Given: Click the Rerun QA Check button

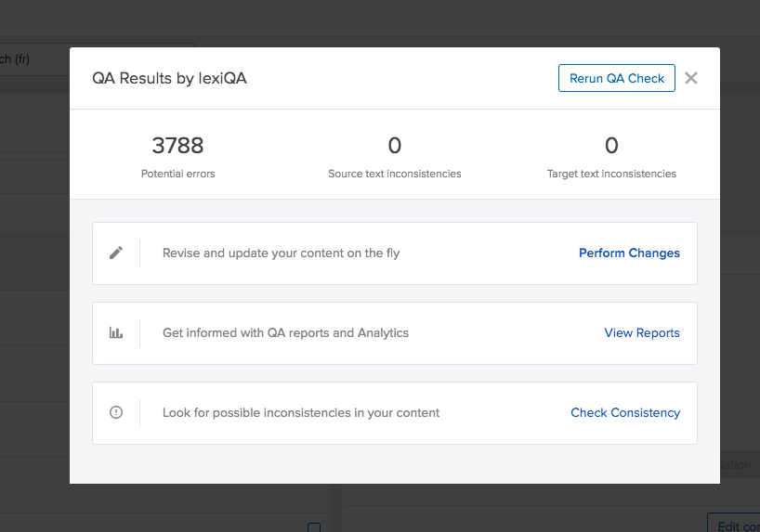Looking at the screenshot, I should [x=617, y=78].
